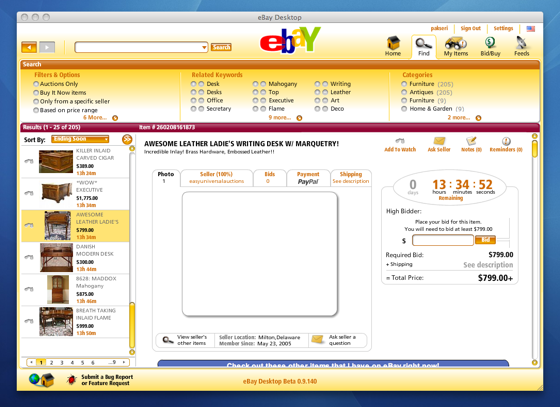The image size is (560, 407).
Task: Open the Feeds satellite icon
Action: tap(521, 43)
